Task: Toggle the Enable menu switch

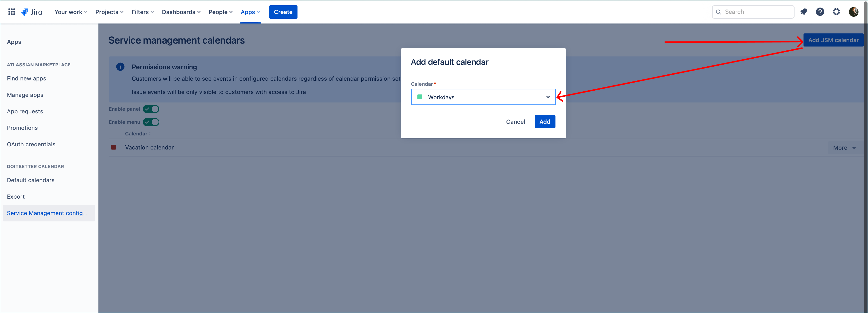Action: [151, 122]
